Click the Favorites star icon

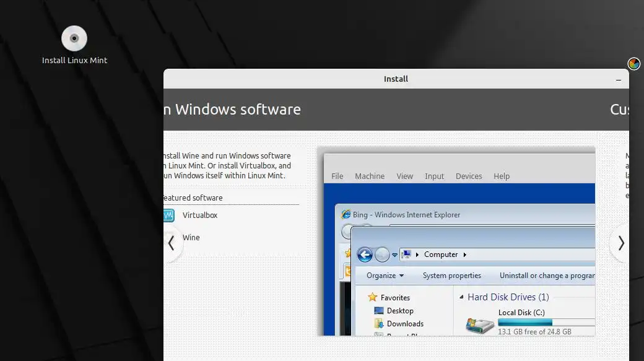[x=373, y=297]
